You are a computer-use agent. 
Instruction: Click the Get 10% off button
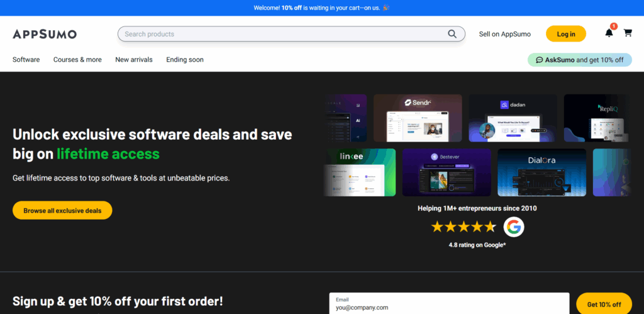coord(604,304)
